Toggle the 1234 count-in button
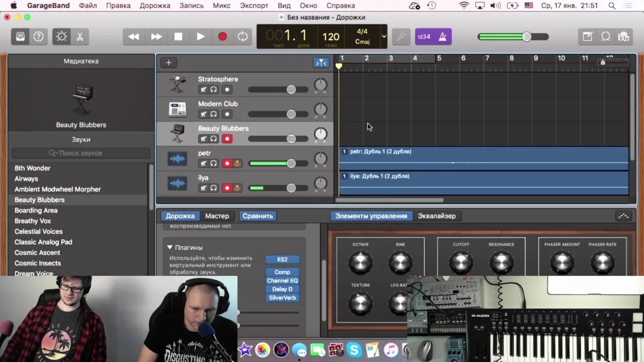The height and width of the screenshot is (362, 644). pyautogui.click(x=424, y=37)
